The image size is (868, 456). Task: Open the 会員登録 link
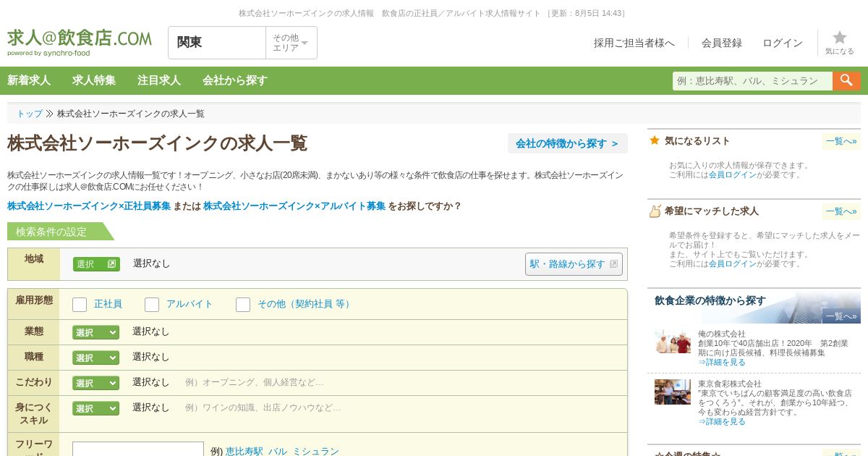click(722, 43)
